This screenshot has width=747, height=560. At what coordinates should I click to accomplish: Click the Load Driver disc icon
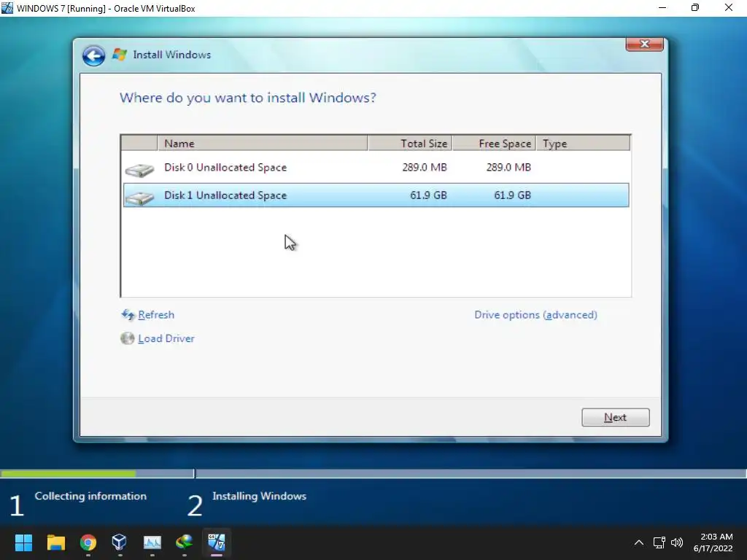tap(127, 338)
